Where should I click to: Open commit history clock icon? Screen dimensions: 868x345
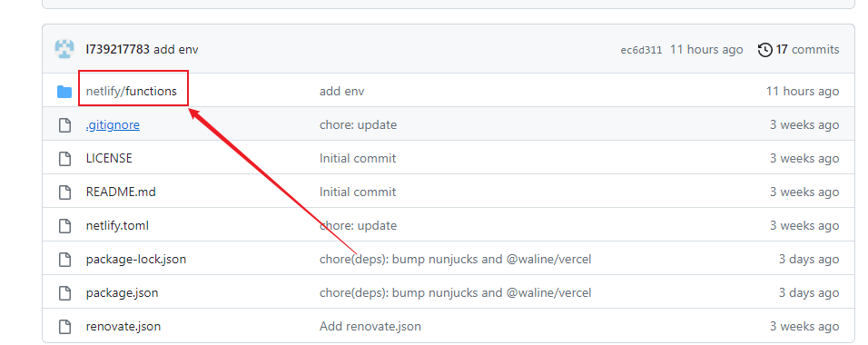765,50
